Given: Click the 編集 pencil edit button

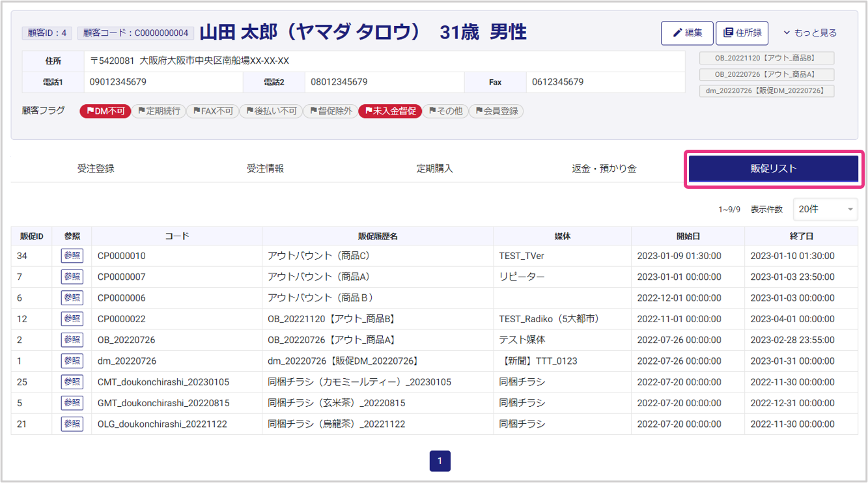Looking at the screenshot, I should [686, 33].
